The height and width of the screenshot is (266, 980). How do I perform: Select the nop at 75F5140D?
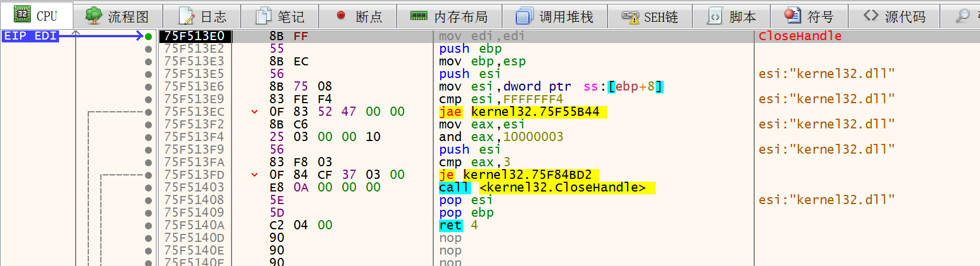click(450, 238)
